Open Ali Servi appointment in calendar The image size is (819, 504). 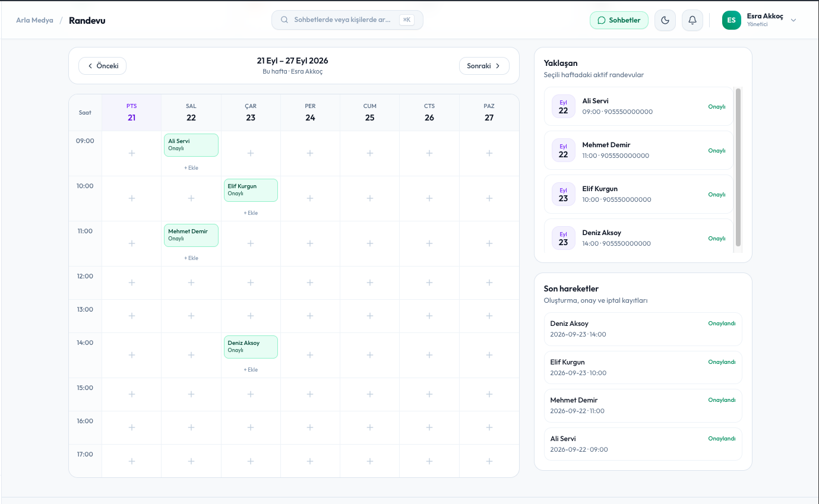[x=191, y=145]
